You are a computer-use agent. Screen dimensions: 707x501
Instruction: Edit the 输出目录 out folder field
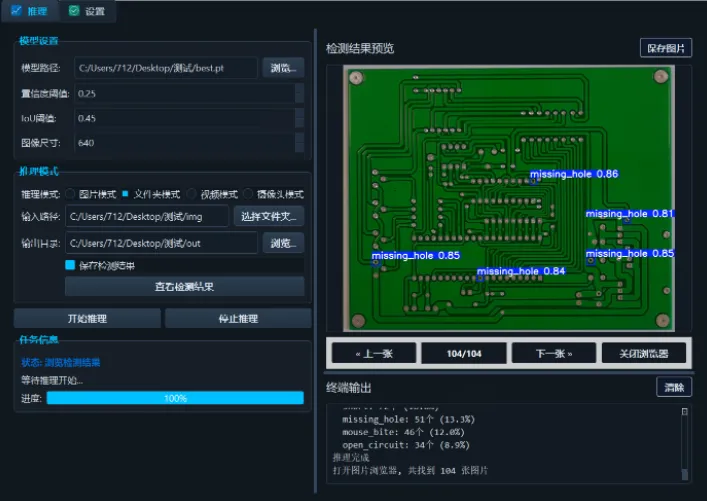(161, 243)
